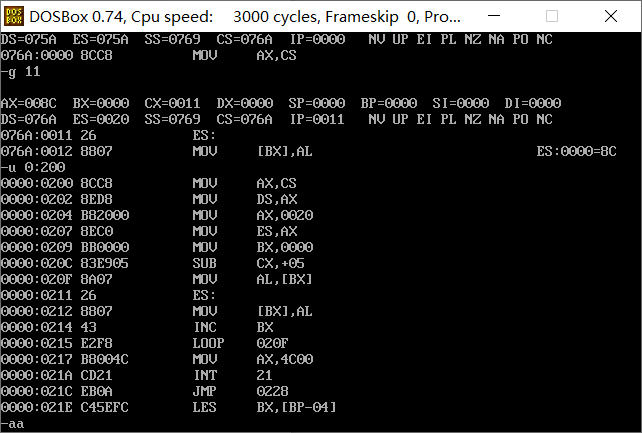Click the 0000:0200 MOV AX,CS line
This screenshot has width=642, height=433.
[149, 183]
